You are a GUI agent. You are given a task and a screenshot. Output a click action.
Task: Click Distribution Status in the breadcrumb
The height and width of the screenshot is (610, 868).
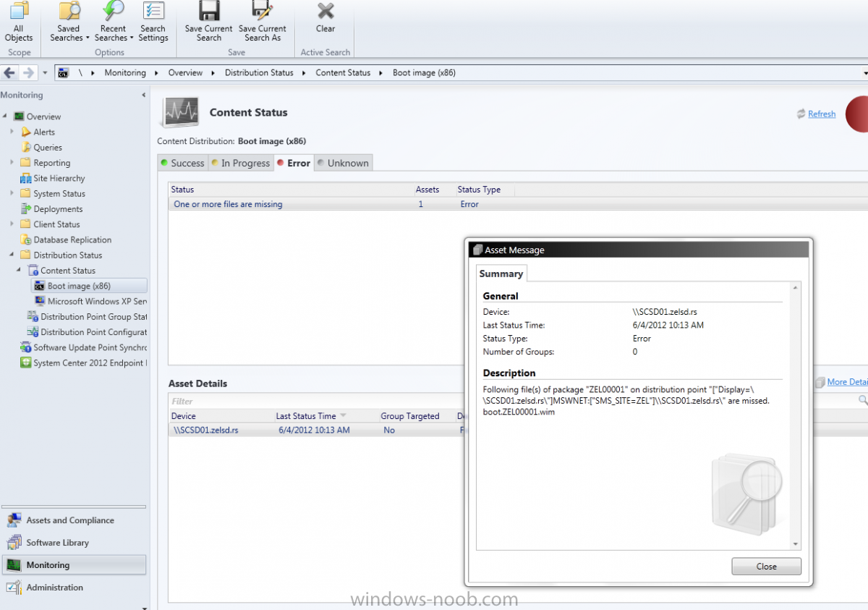[259, 72]
